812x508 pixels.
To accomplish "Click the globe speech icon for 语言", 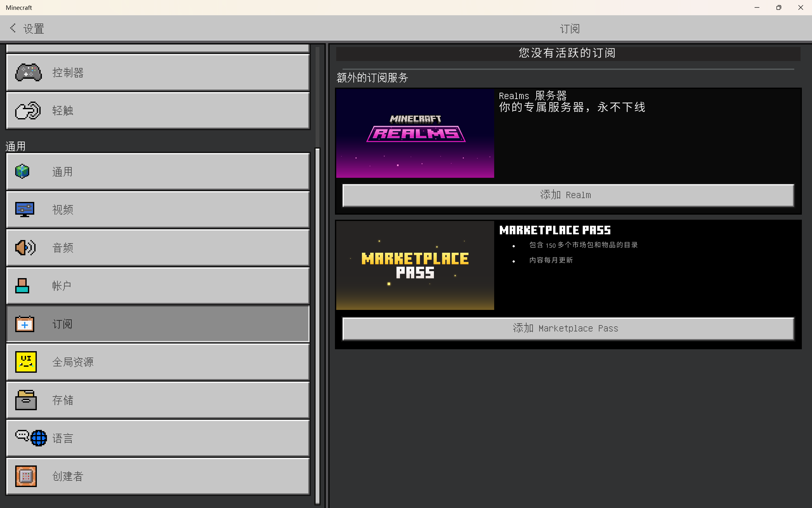I will point(31,438).
